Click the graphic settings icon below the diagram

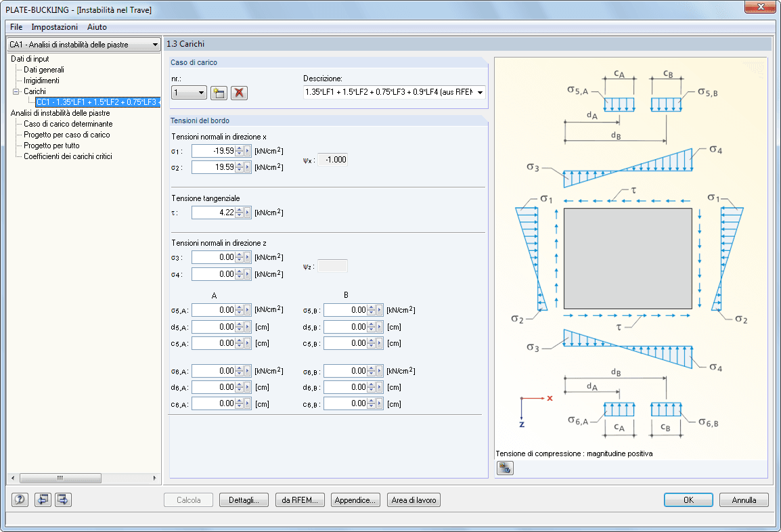(x=504, y=468)
